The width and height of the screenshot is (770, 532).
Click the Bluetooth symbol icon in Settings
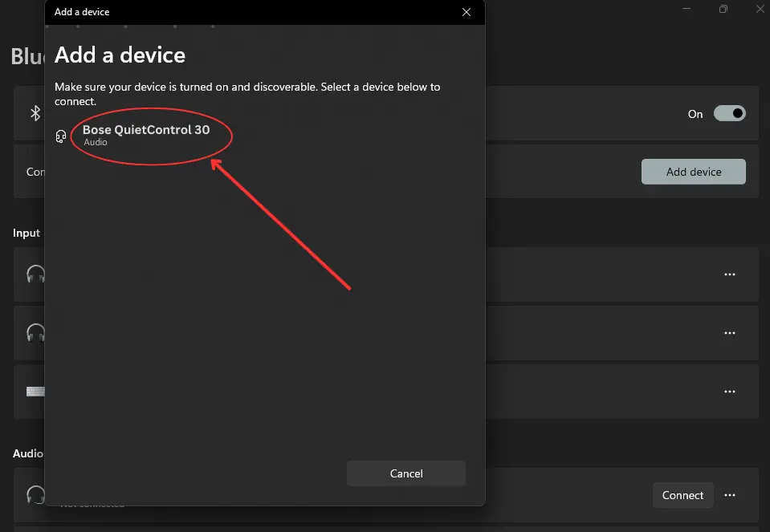click(35, 113)
